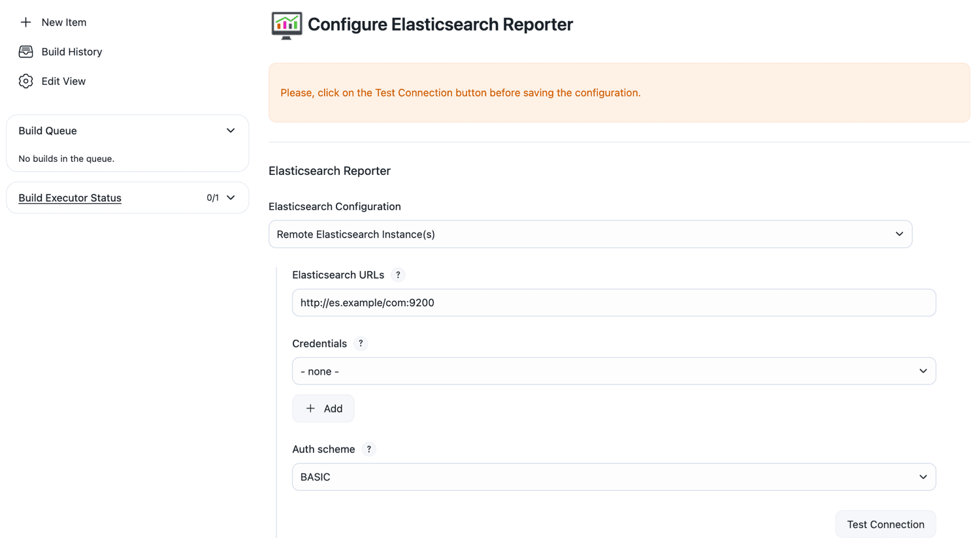Open the Credentials dropdown showing none
The width and height of the screenshot is (980, 547).
[613, 371]
